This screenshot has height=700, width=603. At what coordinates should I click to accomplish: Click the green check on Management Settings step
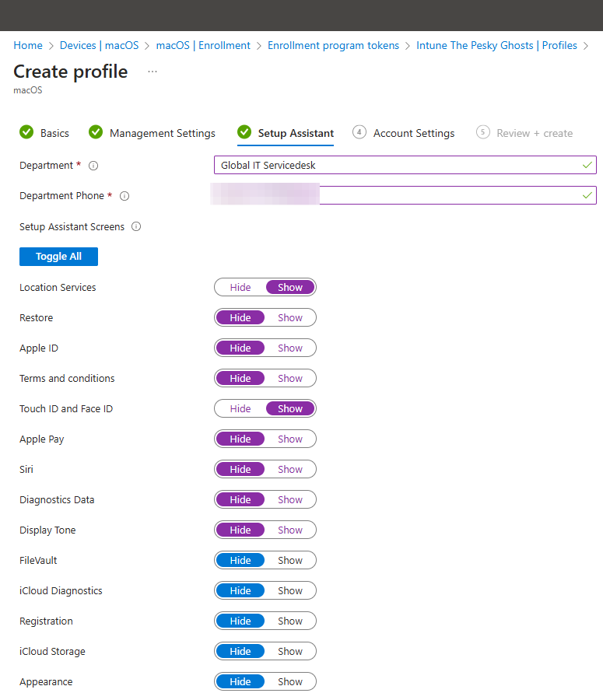96,132
